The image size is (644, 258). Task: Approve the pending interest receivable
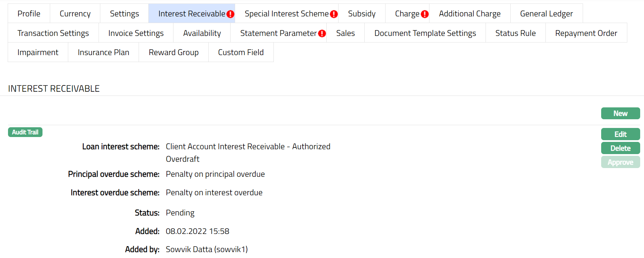[x=620, y=162]
